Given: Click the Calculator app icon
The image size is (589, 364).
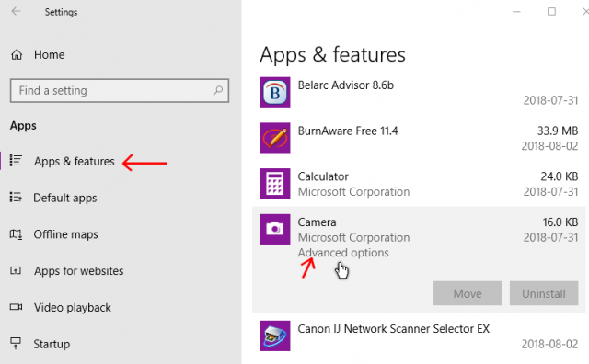Looking at the screenshot, I should (x=274, y=184).
